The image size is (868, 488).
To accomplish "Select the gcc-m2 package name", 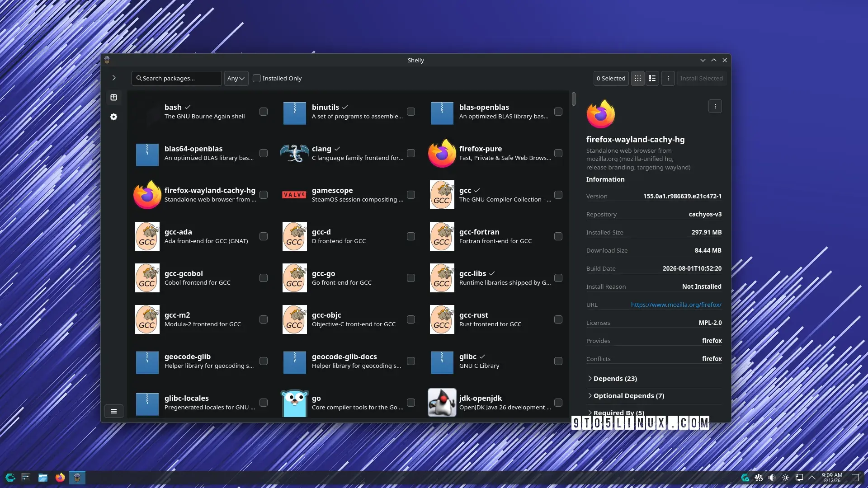I will click(x=177, y=315).
